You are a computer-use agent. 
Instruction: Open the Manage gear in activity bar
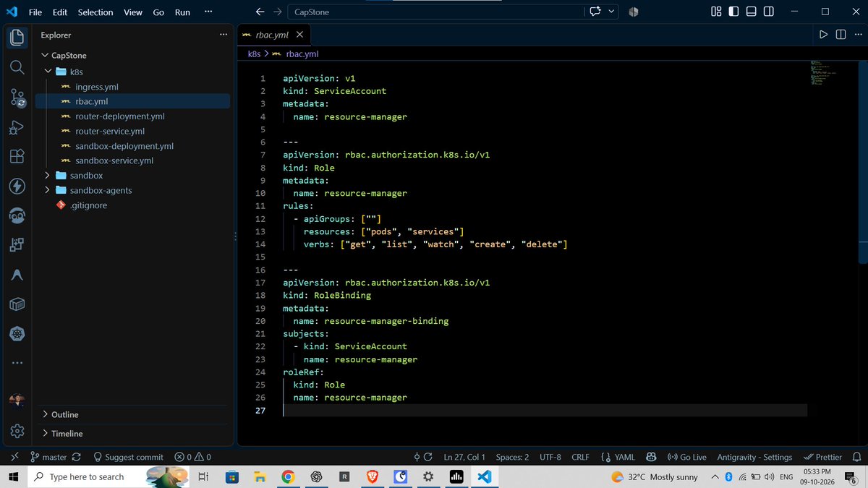coord(17,431)
